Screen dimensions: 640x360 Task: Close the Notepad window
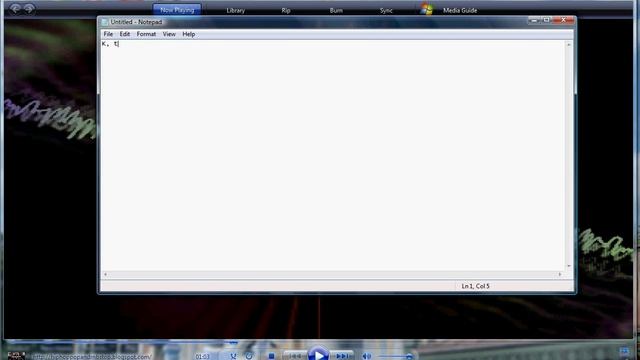point(564,20)
